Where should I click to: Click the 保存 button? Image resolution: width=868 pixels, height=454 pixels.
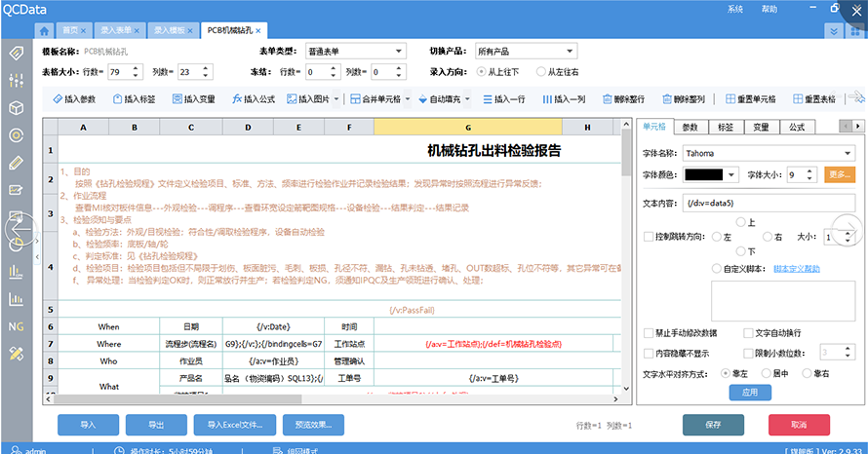coord(713,425)
